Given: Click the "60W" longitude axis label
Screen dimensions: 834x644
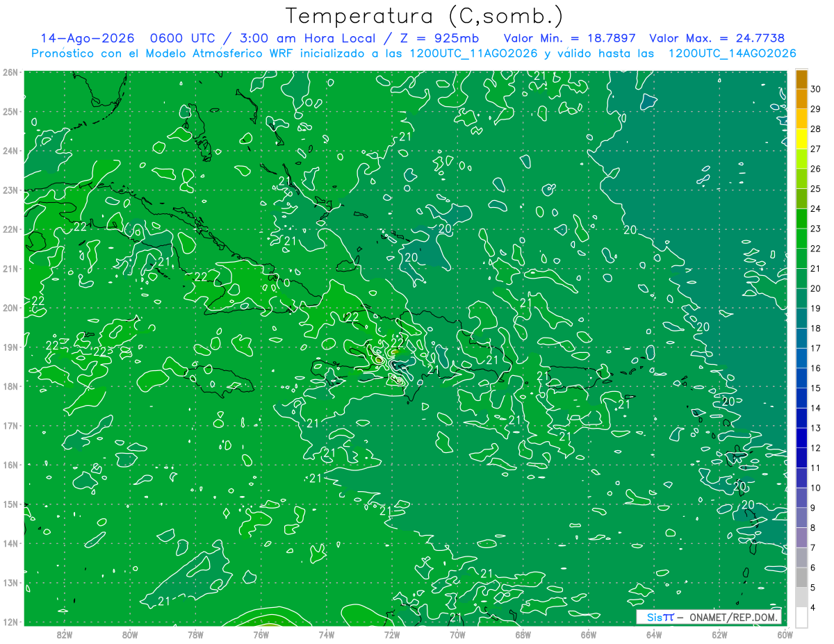Looking at the screenshot, I should click(x=785, y=636).
